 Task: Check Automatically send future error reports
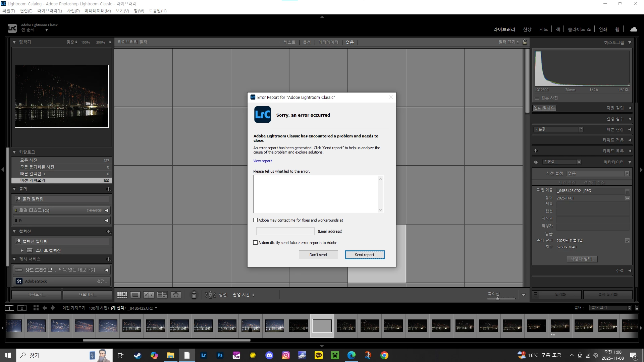(256, 243)
